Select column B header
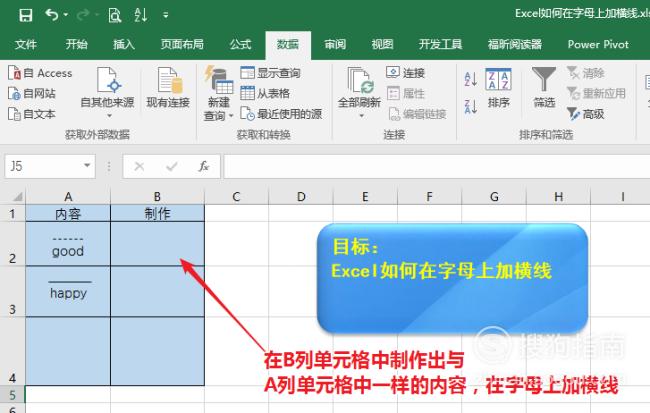 [158, 197]
